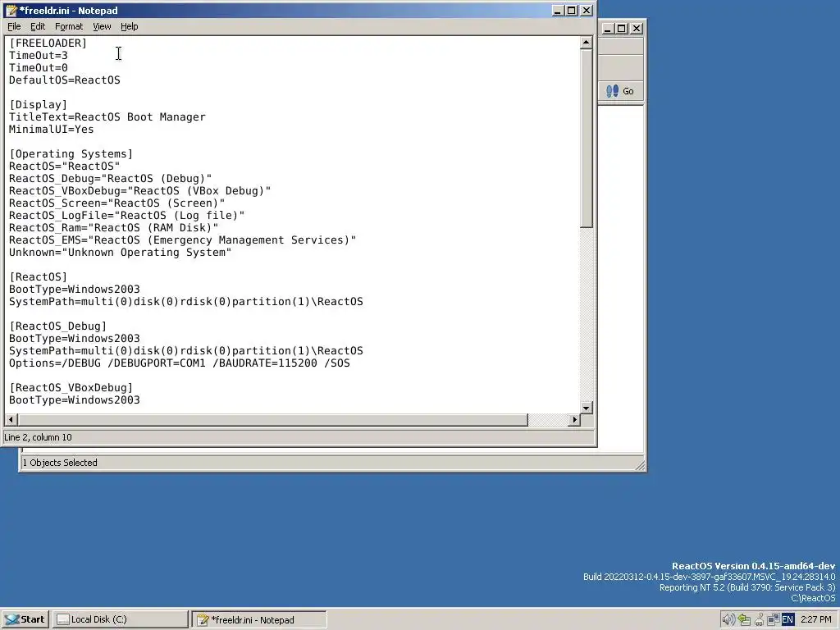Screen dimensions: 840x630
Task: Click the vertical scrollbar down arrow
Action: click(586, 408)
